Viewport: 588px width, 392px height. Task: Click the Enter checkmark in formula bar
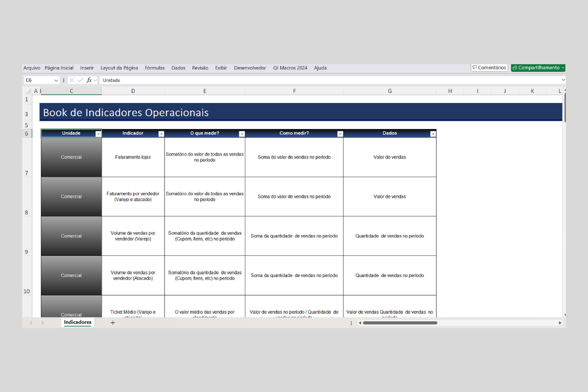[81, 80]
